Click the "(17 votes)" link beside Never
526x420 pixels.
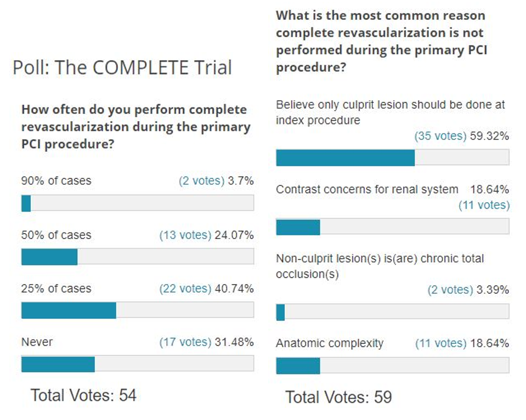coord(185,342)
